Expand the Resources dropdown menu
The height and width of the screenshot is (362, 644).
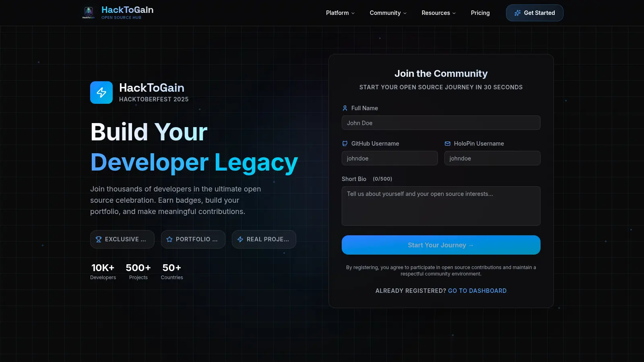click(x=439, y=13)
